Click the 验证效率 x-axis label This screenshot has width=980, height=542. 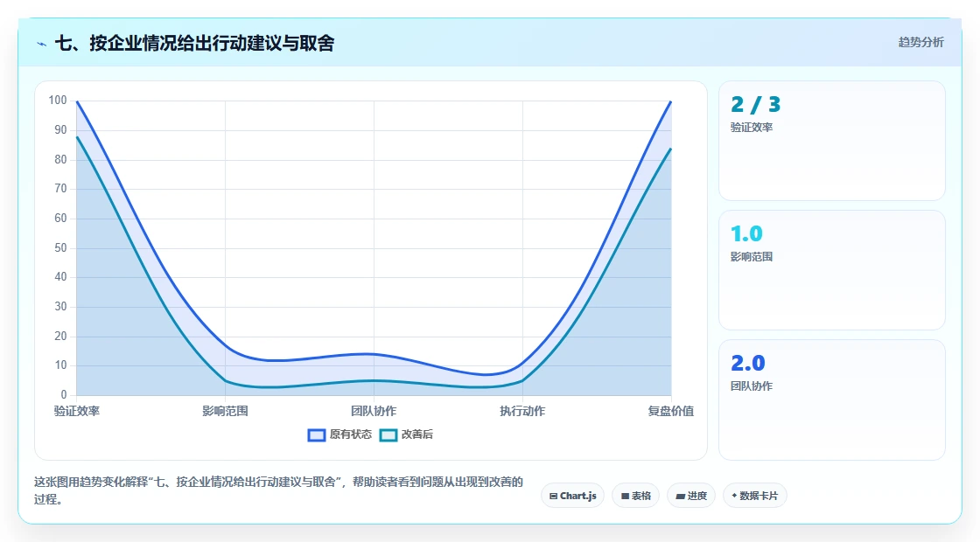point(77,411)
